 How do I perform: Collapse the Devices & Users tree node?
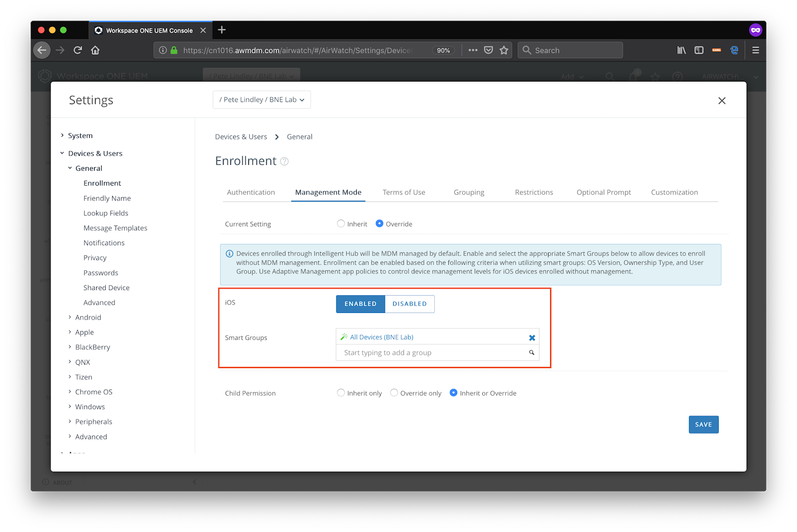62,153
